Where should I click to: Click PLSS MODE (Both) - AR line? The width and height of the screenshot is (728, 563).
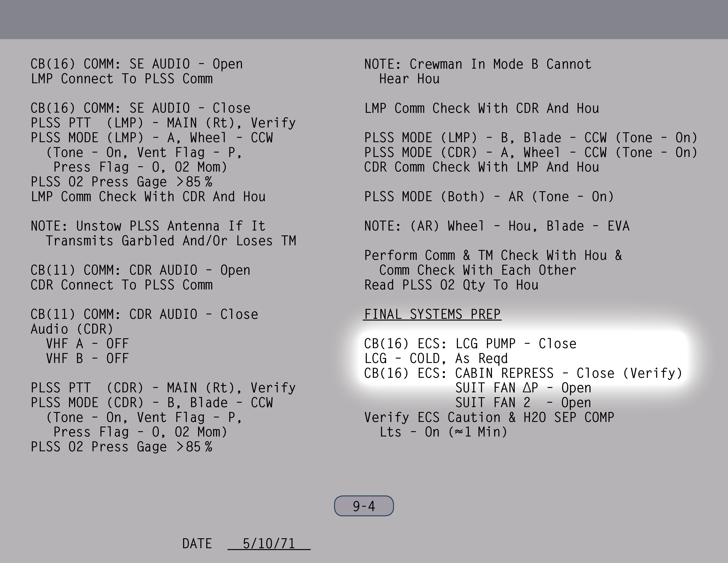point(489,197)
